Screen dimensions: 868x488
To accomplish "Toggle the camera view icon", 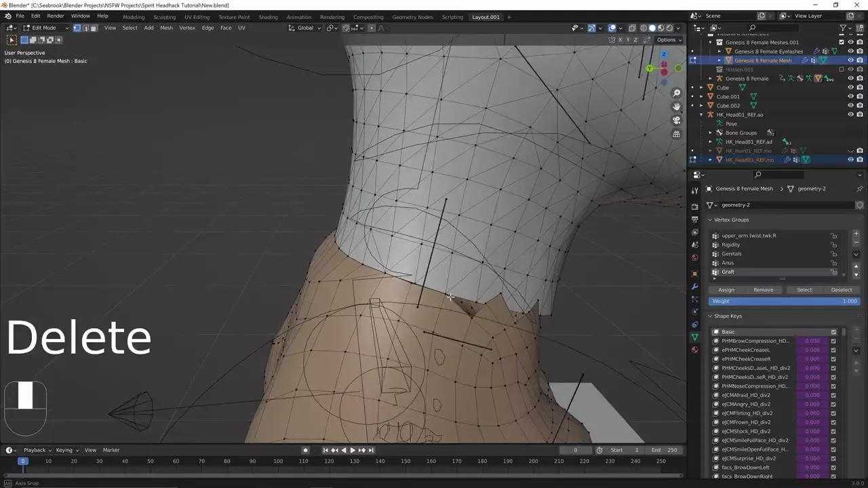I will 676,120.
